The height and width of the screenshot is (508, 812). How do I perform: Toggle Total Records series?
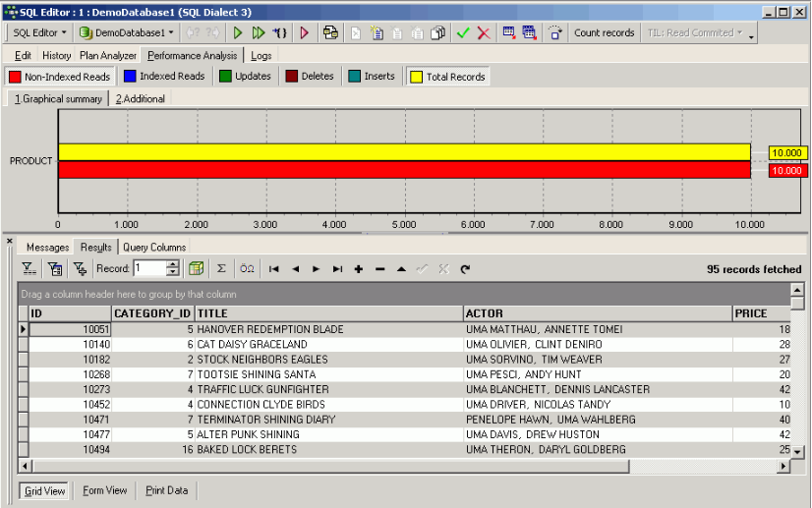click(447, 77)
